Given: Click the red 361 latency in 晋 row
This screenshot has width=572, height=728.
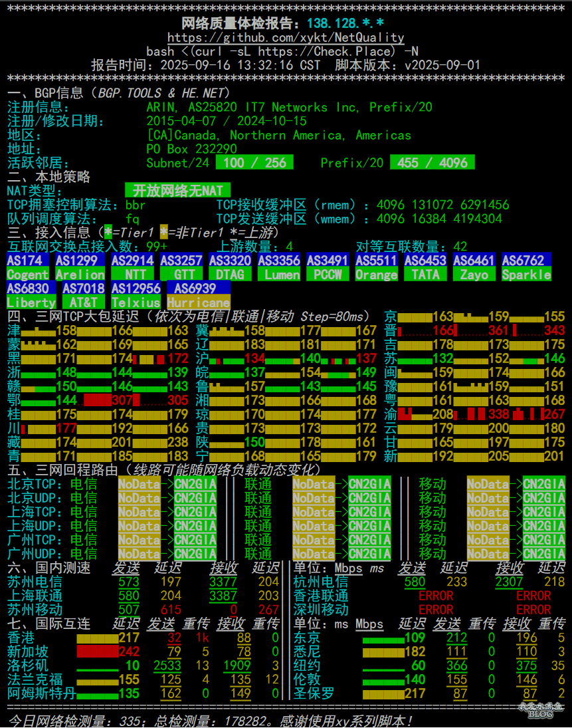Looking at the screenshot, I should (x=499, y=330).
